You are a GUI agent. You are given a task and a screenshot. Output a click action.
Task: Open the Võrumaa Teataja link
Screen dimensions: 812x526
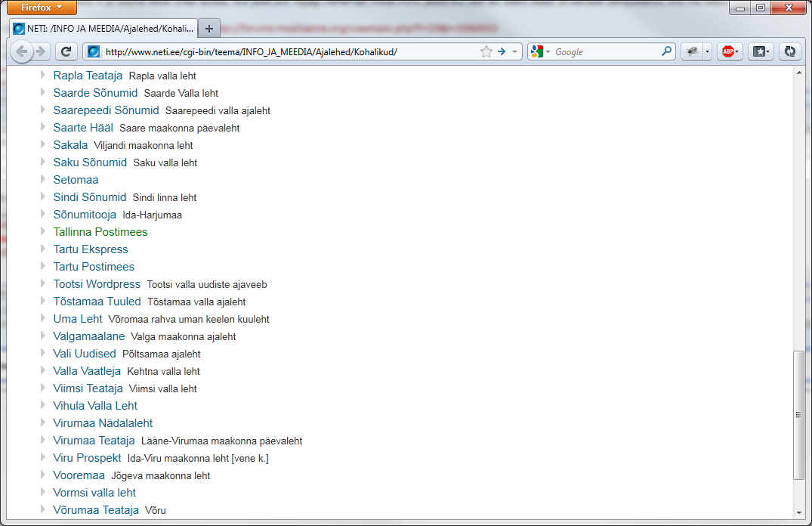(97, 510)
